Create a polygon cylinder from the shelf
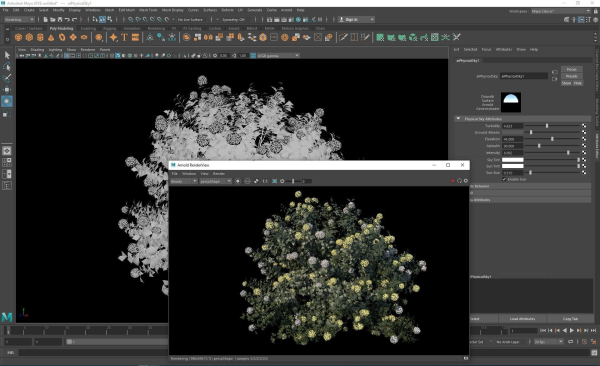Viewport: 600px width, 366px height. point(40,38)
